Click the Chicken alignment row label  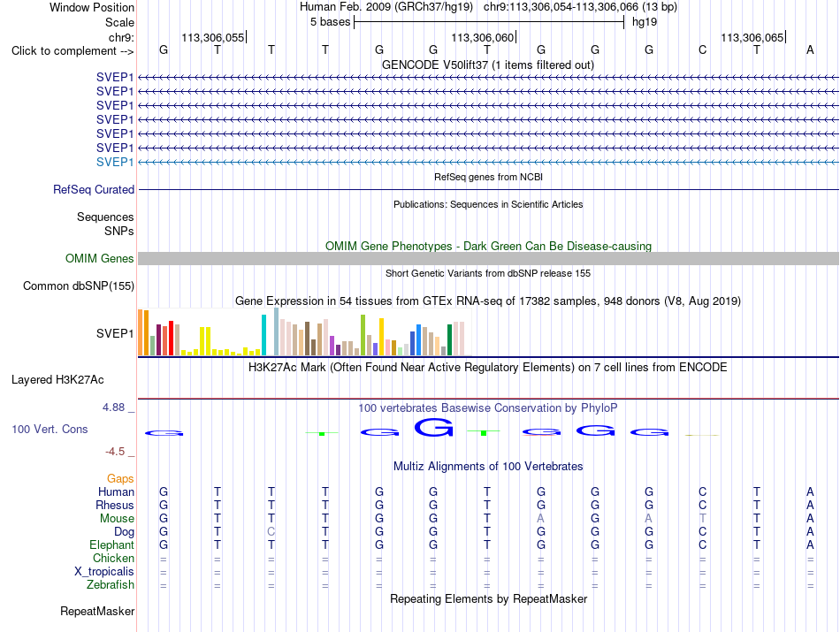pos(113,558)
